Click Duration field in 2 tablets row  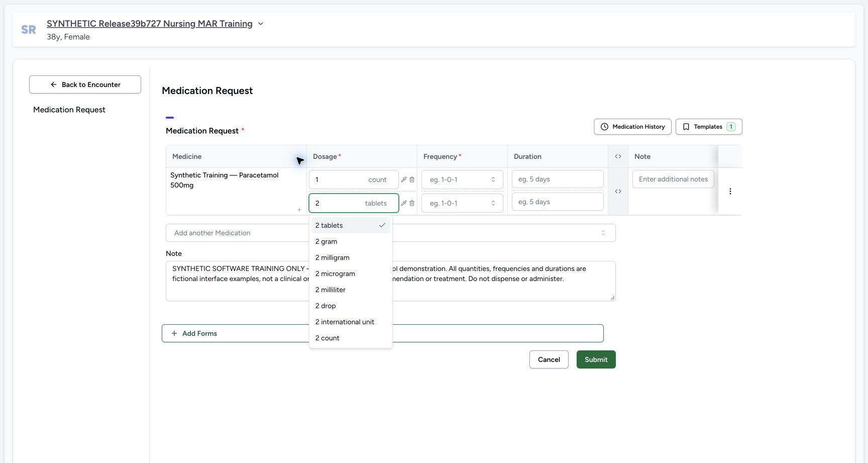click(x=558, y=202)
